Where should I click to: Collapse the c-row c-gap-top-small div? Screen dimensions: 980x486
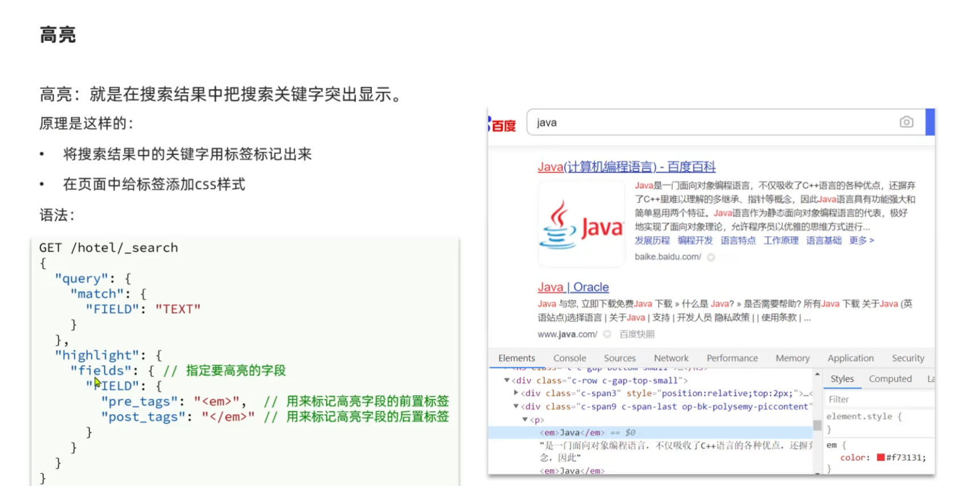click(x=506, y=380)
